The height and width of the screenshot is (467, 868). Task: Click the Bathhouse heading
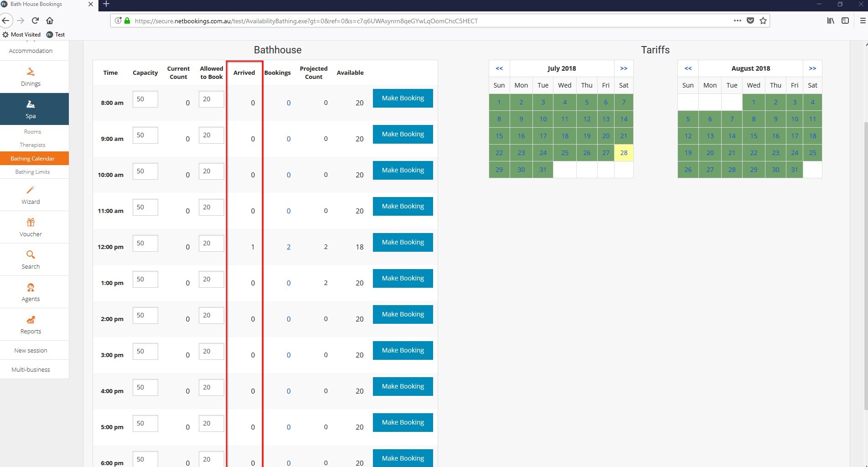click(x=278, y=50)
